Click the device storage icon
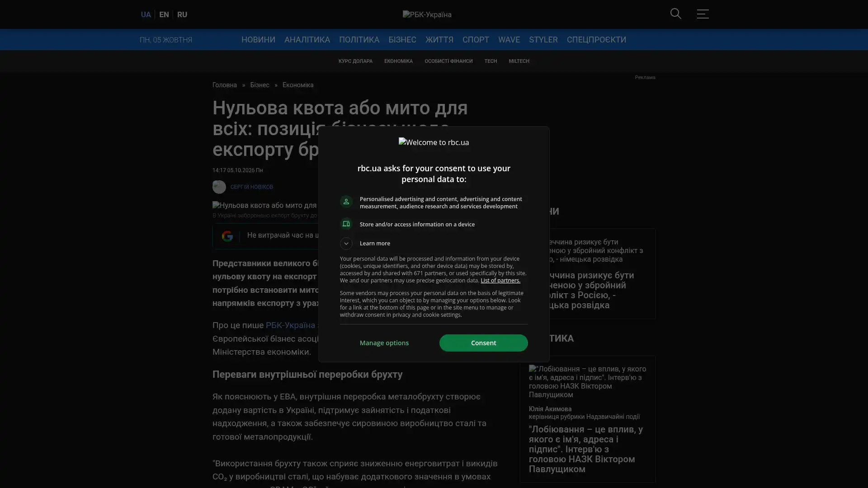The image size is (868, 488). pyautogui.click(x=346, y=224)
